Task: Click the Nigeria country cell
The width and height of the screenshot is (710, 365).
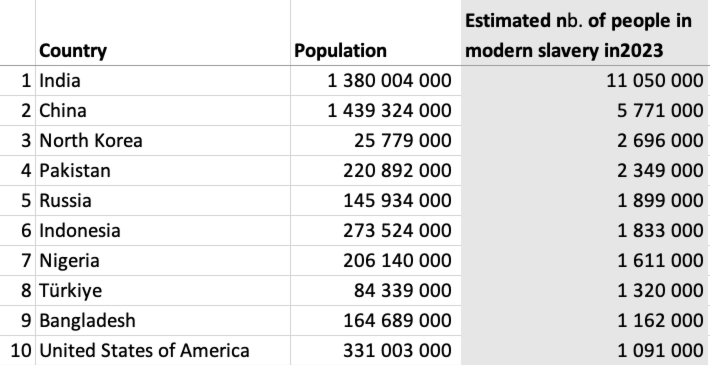Action: (x=163, y=260)
